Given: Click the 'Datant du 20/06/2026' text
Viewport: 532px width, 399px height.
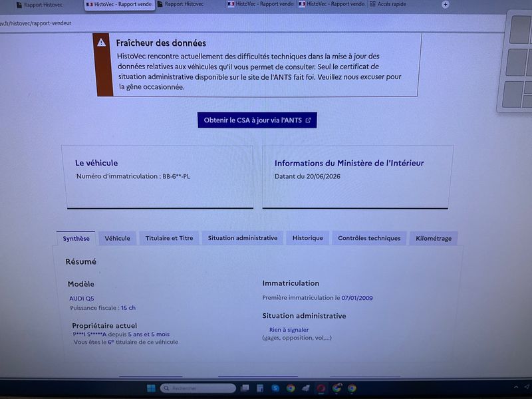Looking at the screenshot, I should coord(307,176).
